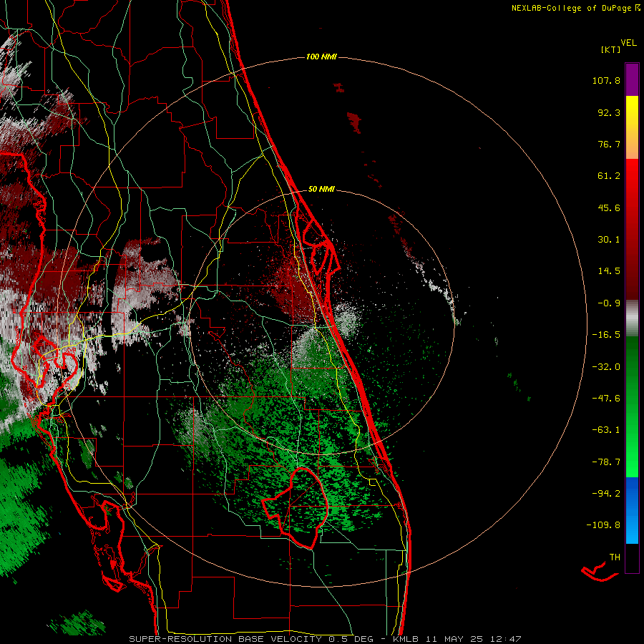Select the 30.1 velocity scale value
644x644 pixels.
tap(609, 240)
